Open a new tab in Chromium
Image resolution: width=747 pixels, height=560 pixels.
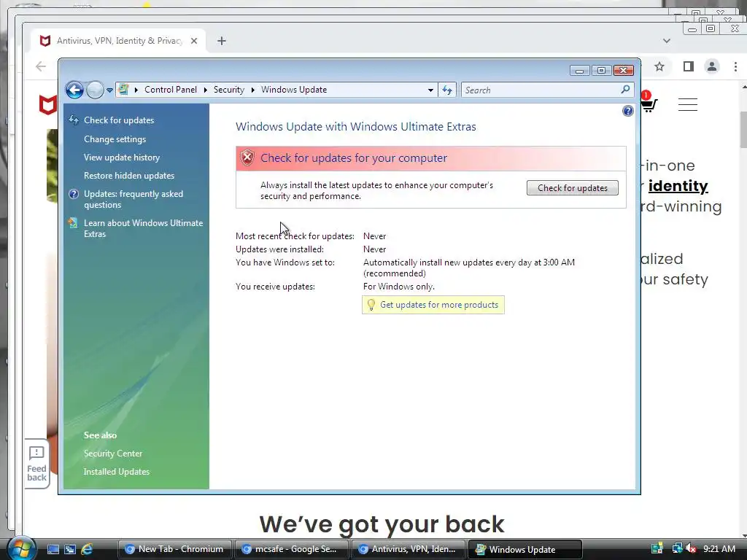point(222,41)
